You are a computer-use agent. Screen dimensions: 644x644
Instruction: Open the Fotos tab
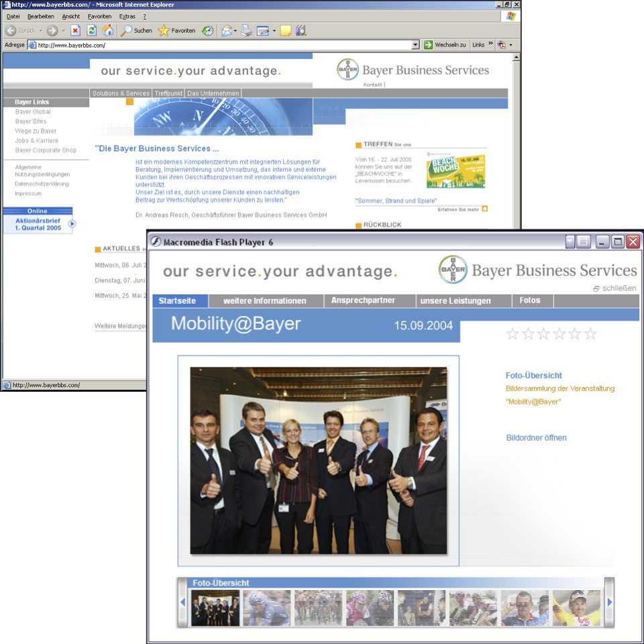pos(533,301)
